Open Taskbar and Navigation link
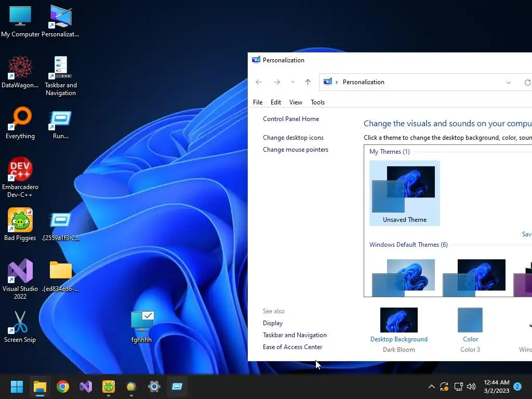The height and width of the screenshot is (399, 532). click(x=295, y=335)
